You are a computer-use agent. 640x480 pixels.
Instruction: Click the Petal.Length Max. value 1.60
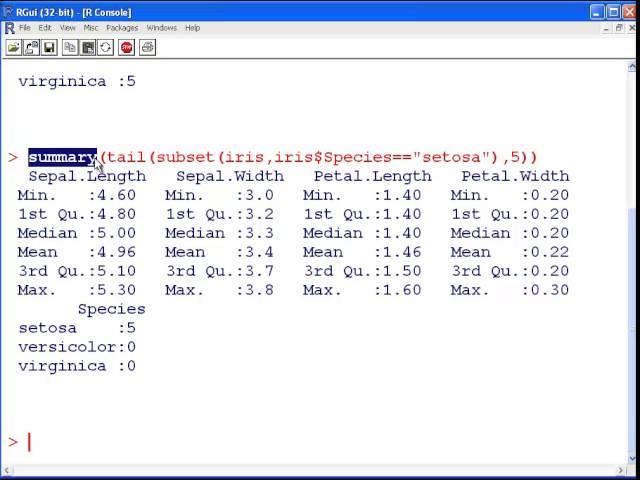tap(402, 290)
